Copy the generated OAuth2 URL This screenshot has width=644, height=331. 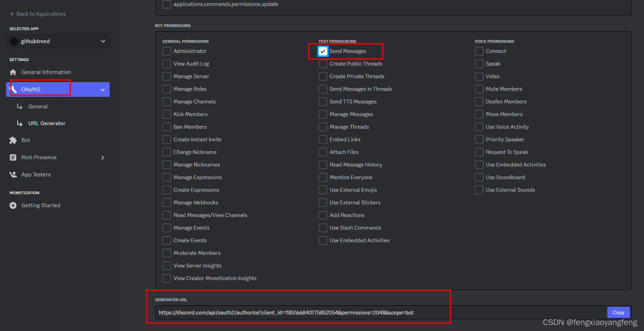[618, 312]
